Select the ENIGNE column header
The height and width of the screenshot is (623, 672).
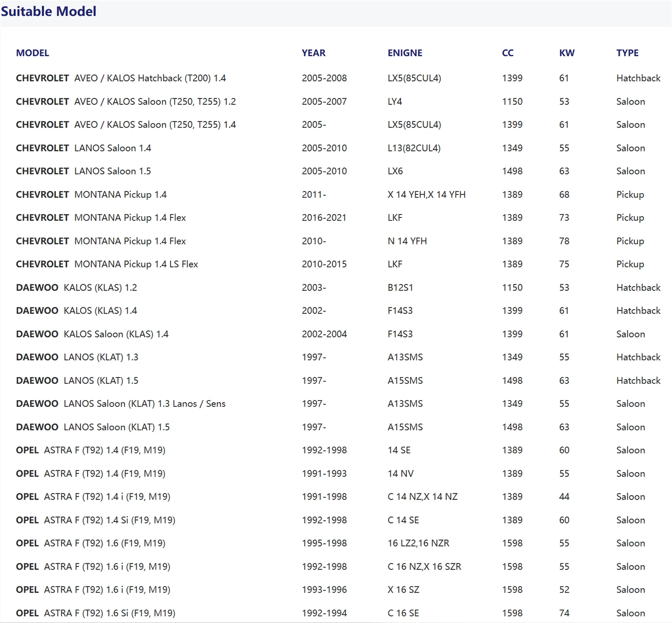[405, 53]
